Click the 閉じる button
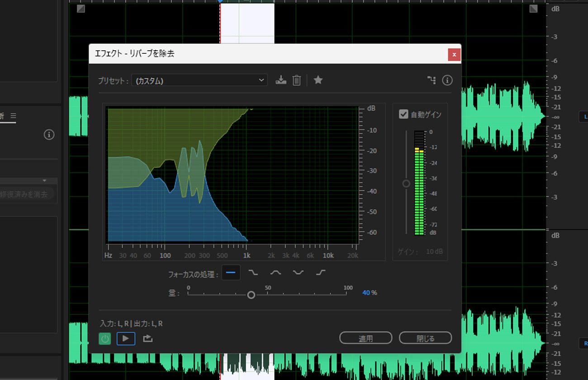The width and height of the screenshot is (588, 380). pyautogui.click(x=425, y=338)
